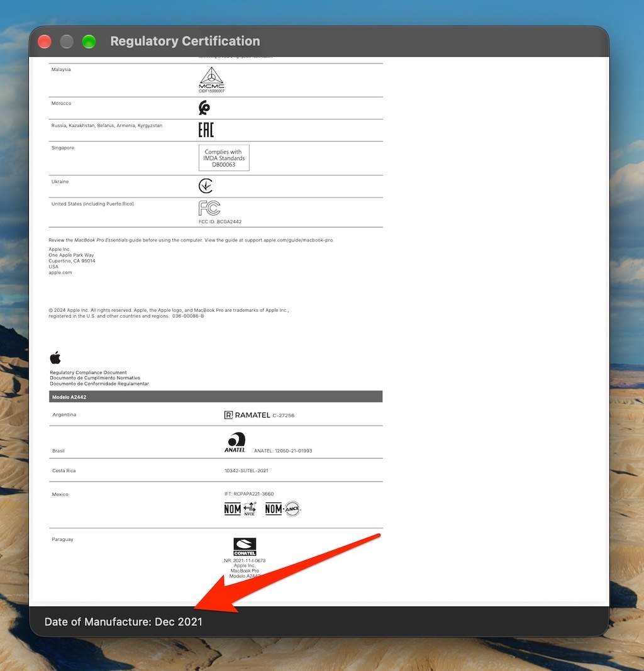Click 'Documento de Conformidade Regulamentar' line
This screenshot has width=644, height=671.
pos(99,384)
